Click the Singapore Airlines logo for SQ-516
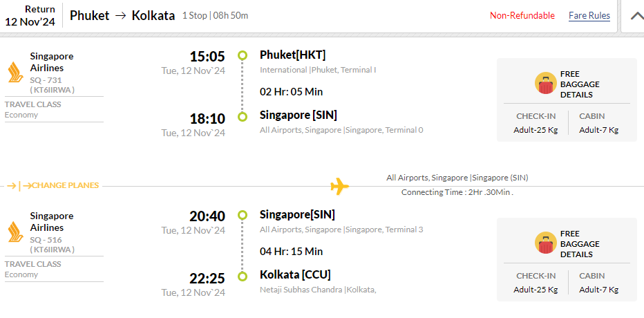Viewport: 644px width, 318px height. [16, 232]
